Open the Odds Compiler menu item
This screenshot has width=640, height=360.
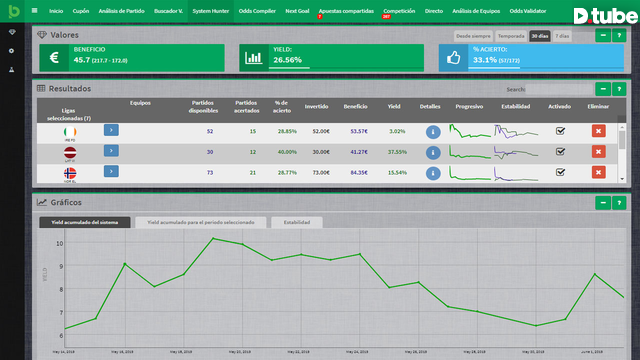pos(257,11)
